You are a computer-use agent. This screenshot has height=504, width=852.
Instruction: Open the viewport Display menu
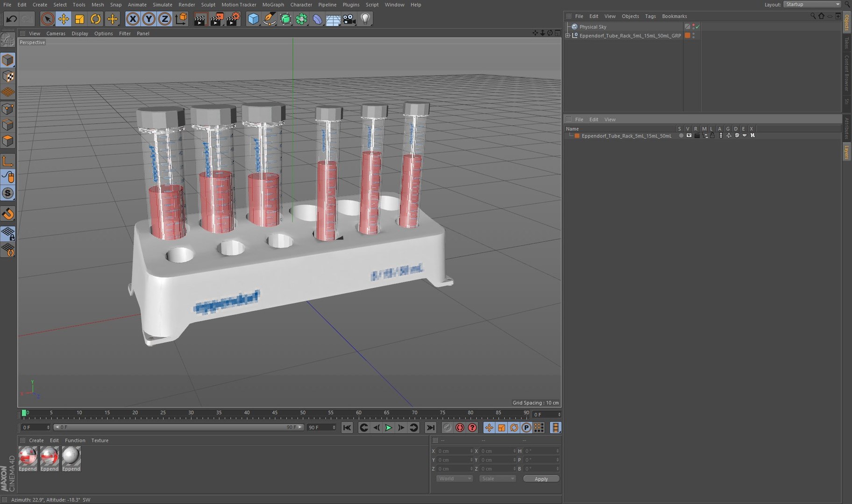pos(80,34)
